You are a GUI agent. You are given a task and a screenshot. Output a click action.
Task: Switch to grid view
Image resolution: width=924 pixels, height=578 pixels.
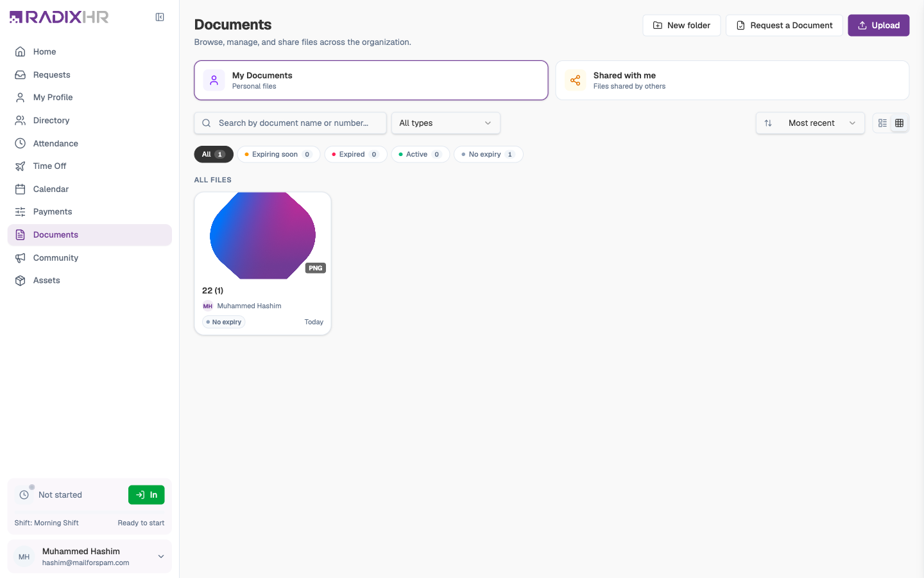(900, 123)
